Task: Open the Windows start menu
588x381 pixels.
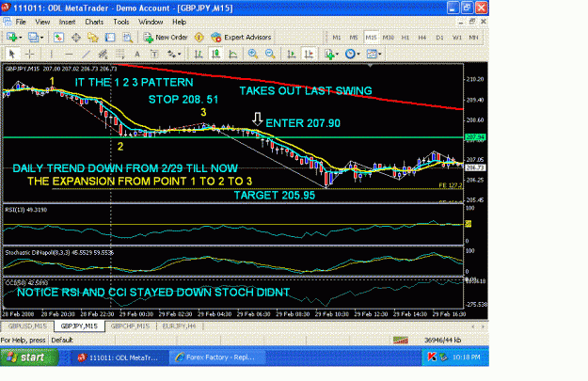Action: [29, 357]
